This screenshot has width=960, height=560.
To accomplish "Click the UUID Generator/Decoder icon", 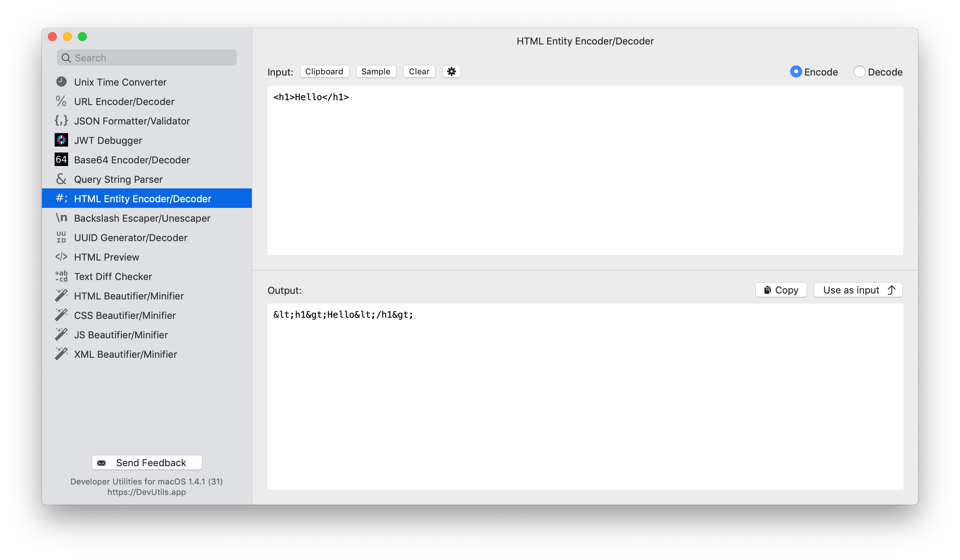I will (60, 237).
